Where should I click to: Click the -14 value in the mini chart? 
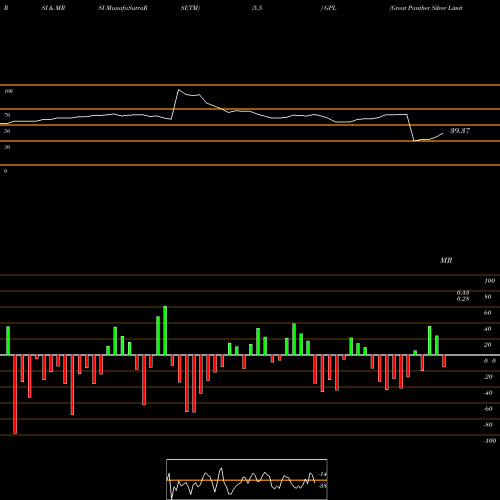pos(322,474)
